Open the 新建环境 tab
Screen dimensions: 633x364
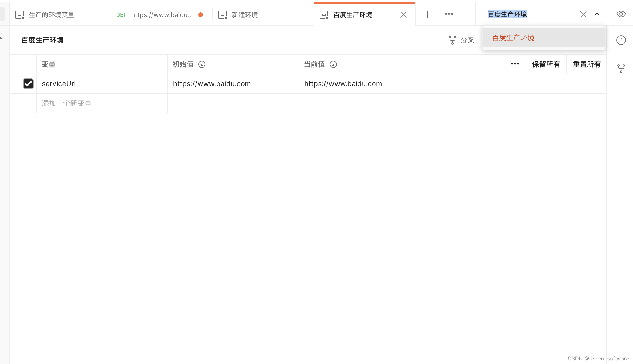click(246, 14)
